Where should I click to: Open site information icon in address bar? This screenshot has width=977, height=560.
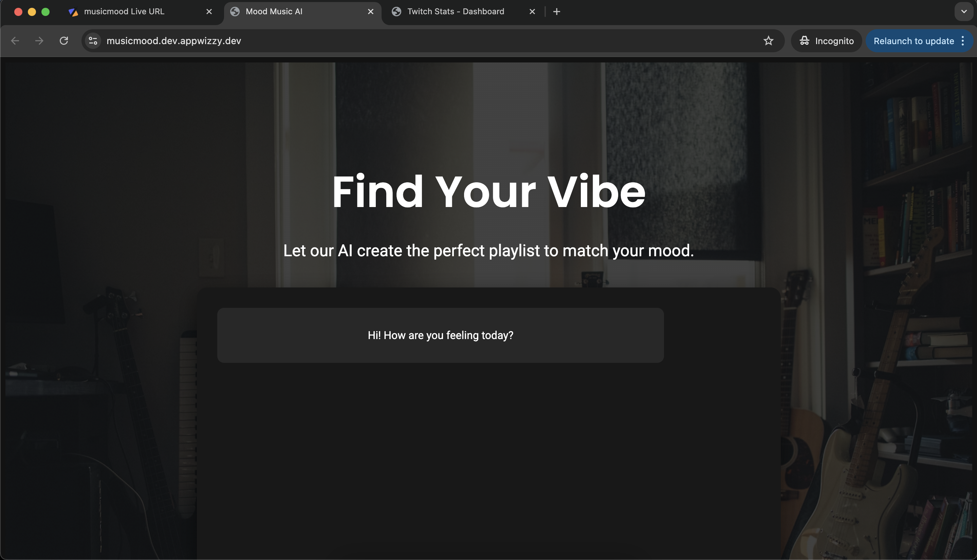[x=93, y=41]
